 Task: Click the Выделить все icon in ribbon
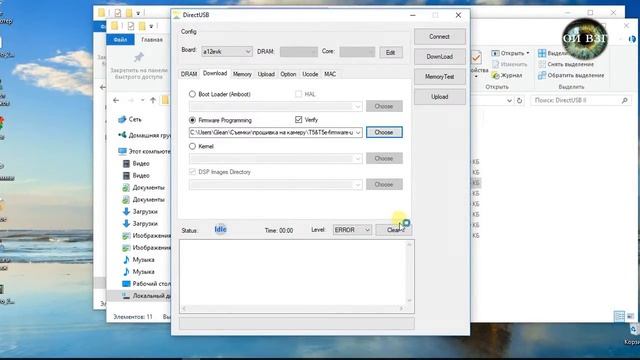point(542,53)
